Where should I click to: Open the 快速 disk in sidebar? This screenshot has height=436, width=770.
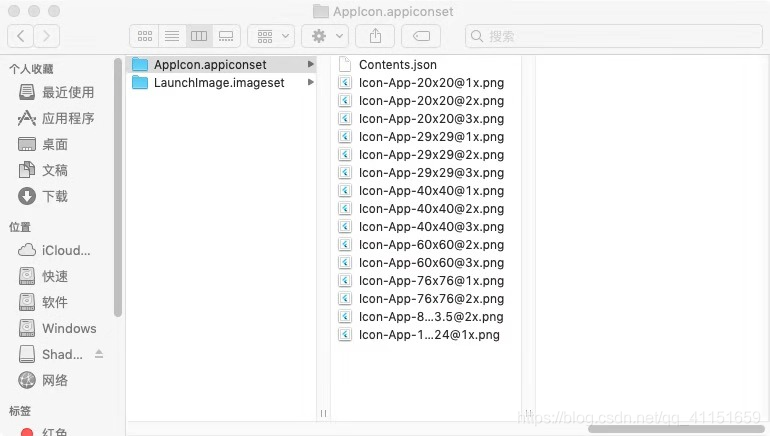43,276
